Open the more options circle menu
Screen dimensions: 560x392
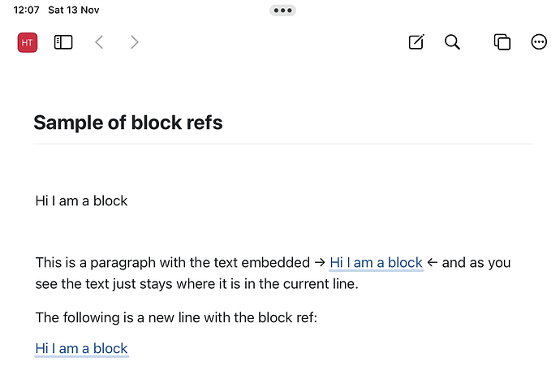(x=539, y=42)
